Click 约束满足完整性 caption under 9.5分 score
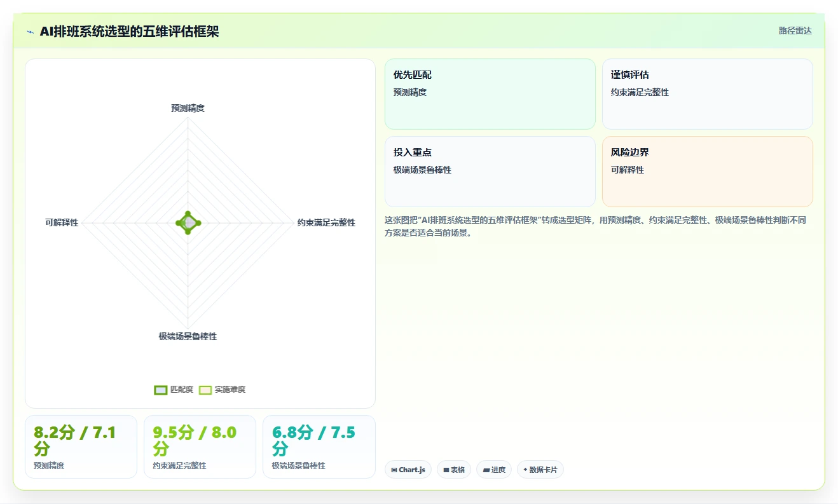 click(x=180, y=466)
